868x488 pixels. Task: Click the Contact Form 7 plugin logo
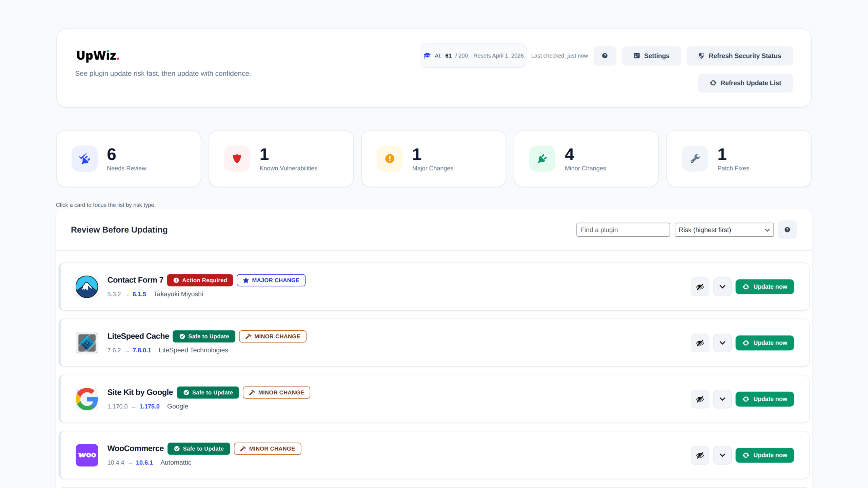(x=87, y=287)
